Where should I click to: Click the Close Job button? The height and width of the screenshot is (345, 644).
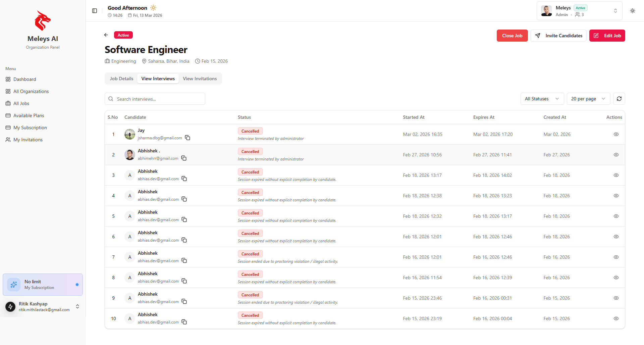tap(512, 36)
